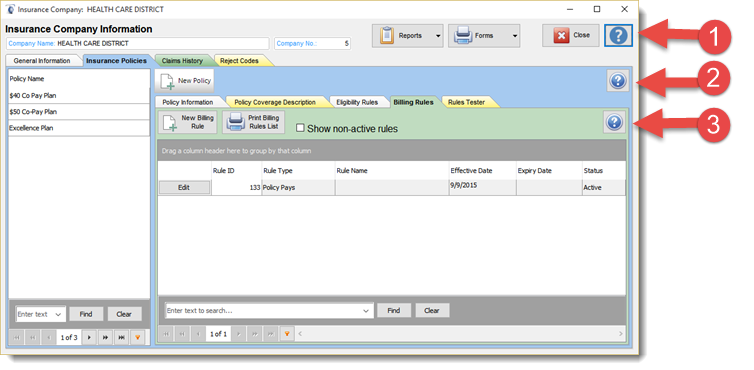This screenshot has width=754, height=370.
Task: Go to first record in billing rules pager
Action: point(166,333)
